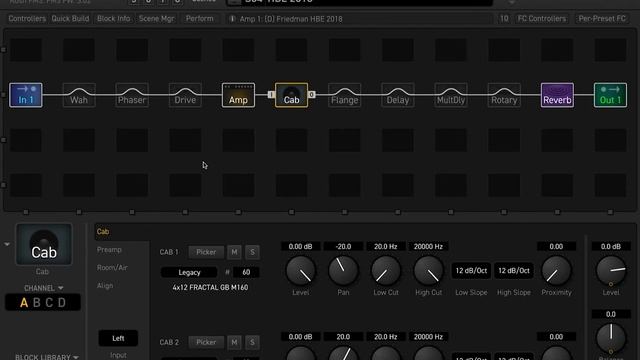Select the Flange block
The image size is (640, 360).
coord(344,95)
